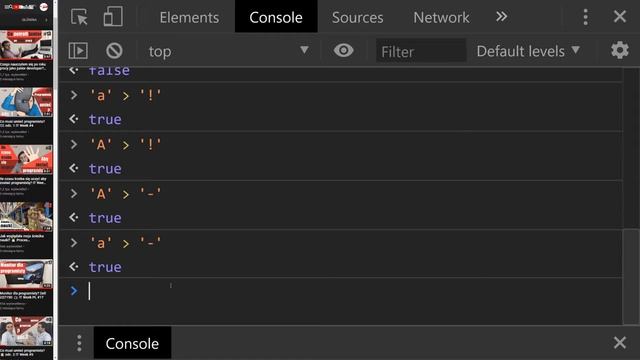
Task: Click the console vertical scrollbar thumb
Action: tap(631, 277)
